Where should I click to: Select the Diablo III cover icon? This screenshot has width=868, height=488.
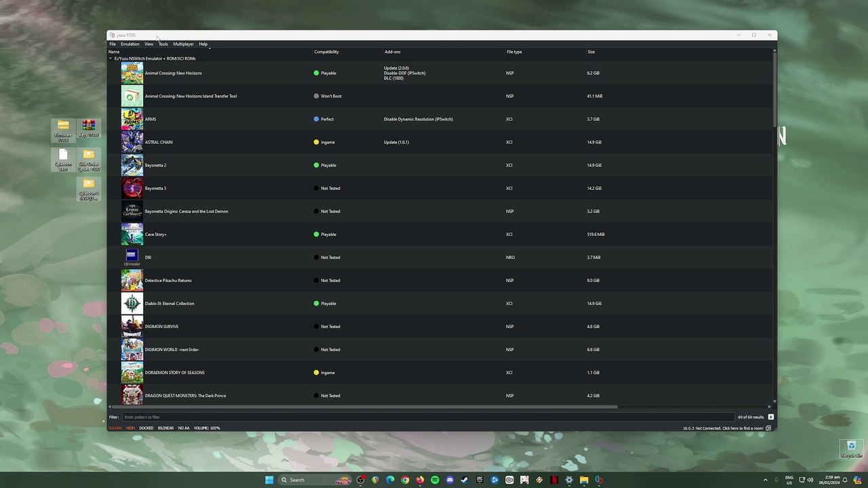pos(132,304)
